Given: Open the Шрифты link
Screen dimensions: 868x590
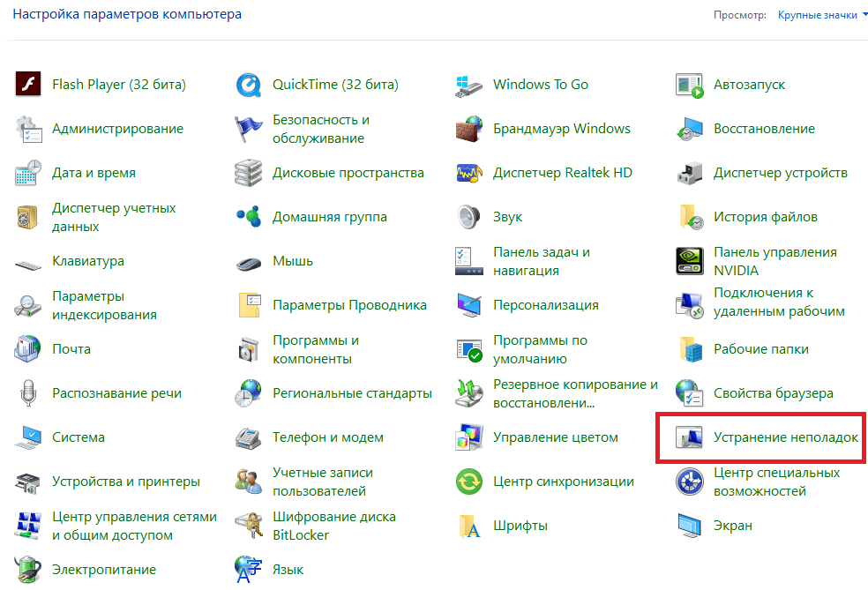Looking at the screenshot, I should [520, 526].
